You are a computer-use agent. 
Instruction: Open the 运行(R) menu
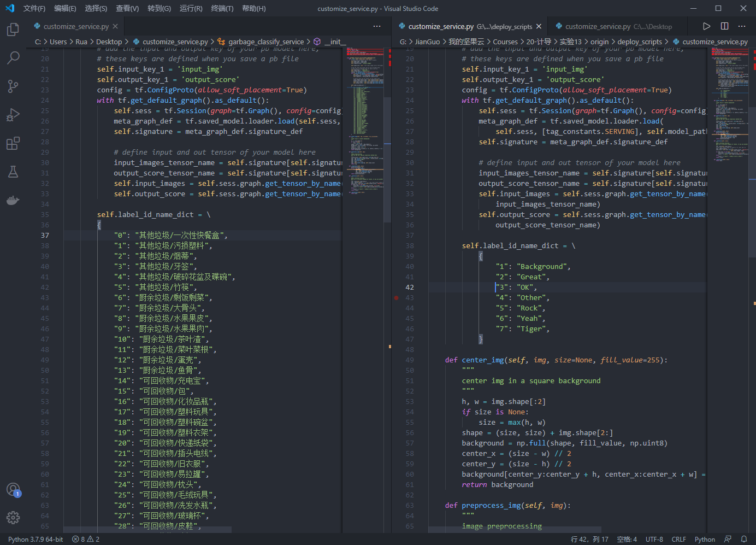click(x=191, y=8)
